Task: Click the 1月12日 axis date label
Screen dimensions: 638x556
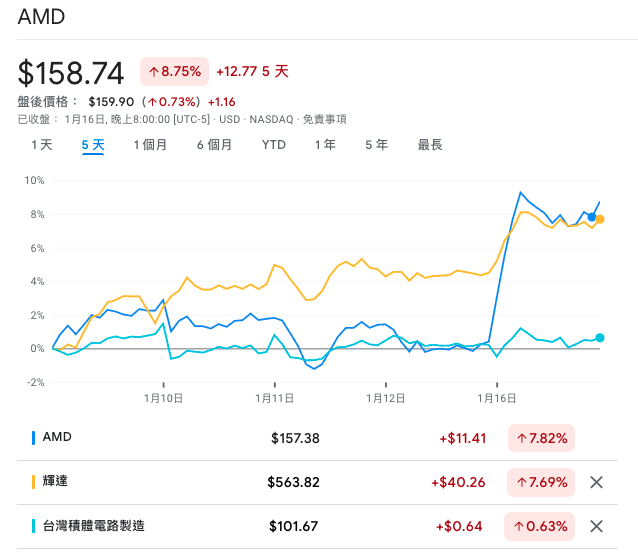Action: click(x=386, y=398)
